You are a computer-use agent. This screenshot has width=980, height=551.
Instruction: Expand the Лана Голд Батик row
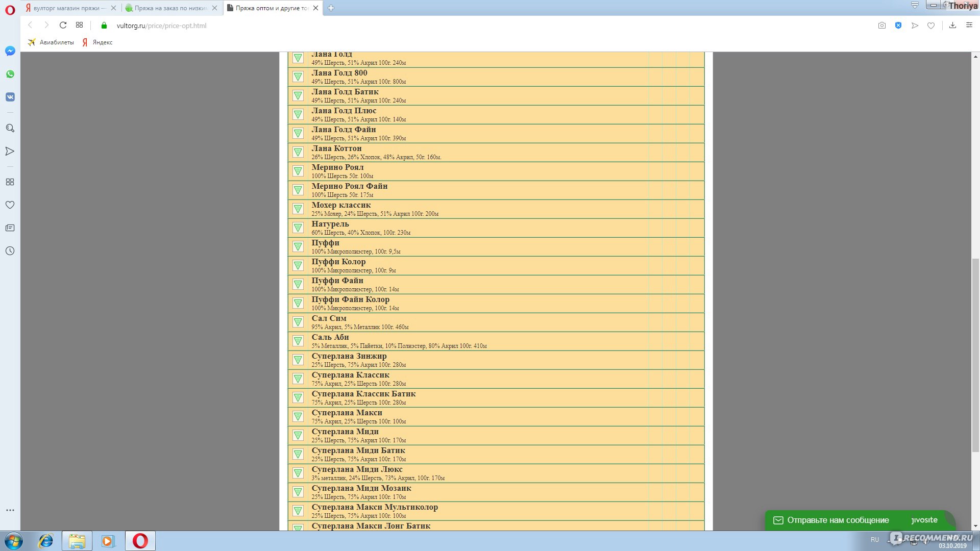point(298,96)
